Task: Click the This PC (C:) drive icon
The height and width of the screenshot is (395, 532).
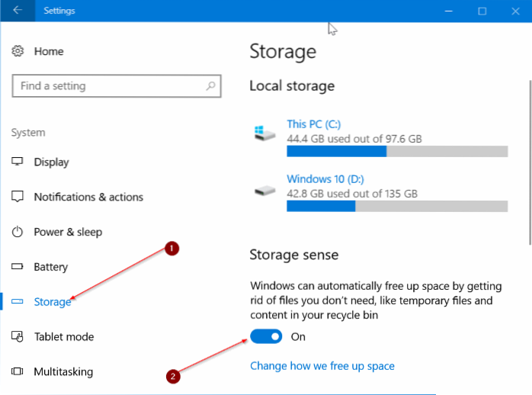Action: tap(264, 134)
